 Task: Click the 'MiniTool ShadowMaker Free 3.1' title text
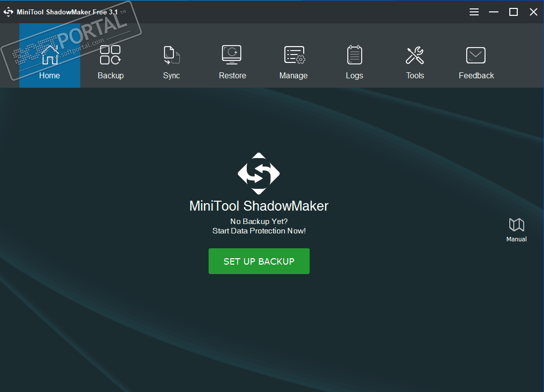(67, 12)
